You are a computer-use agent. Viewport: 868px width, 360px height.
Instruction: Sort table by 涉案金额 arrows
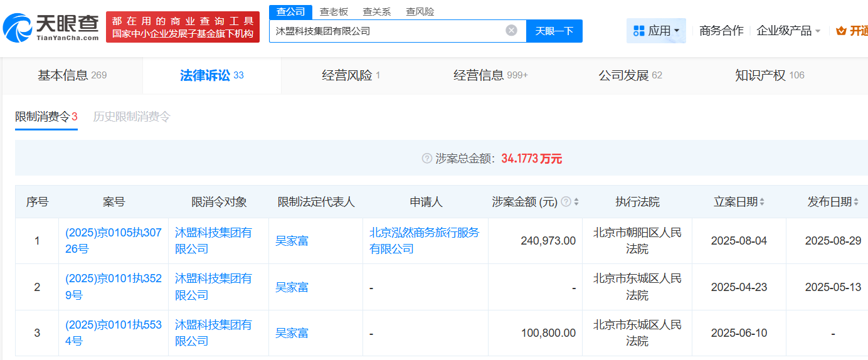click(576, 202)
